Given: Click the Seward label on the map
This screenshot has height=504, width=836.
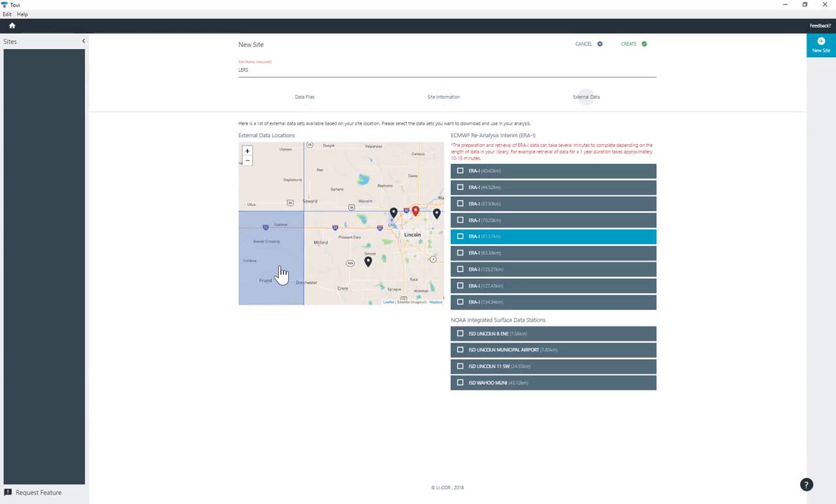Looking at the screenshot, I should (x=310, y=201).
